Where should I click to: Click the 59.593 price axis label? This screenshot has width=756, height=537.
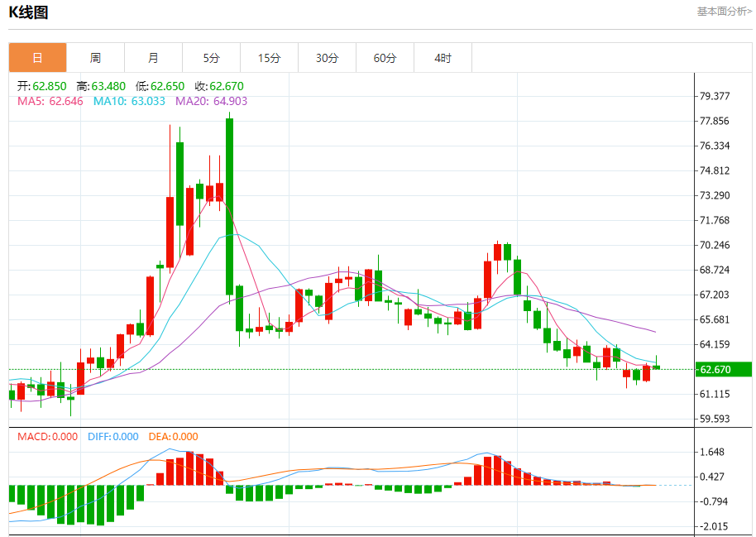[x=715, y=419]
